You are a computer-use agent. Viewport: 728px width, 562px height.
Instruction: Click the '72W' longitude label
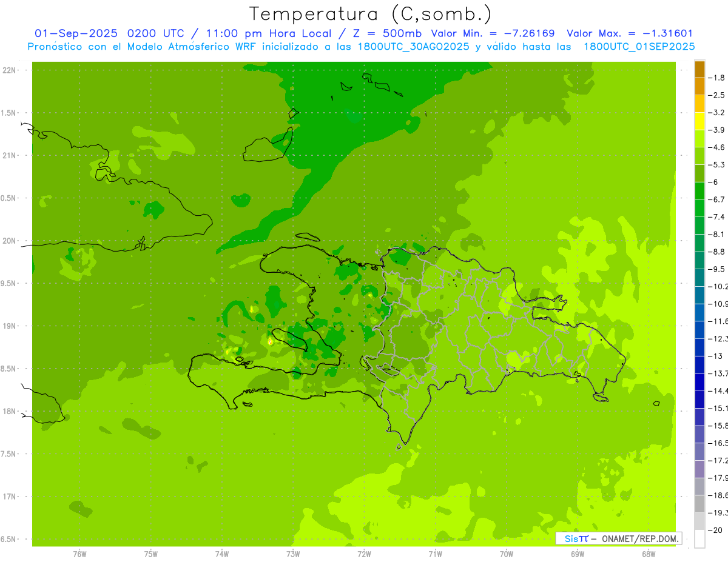click(364, 554)
